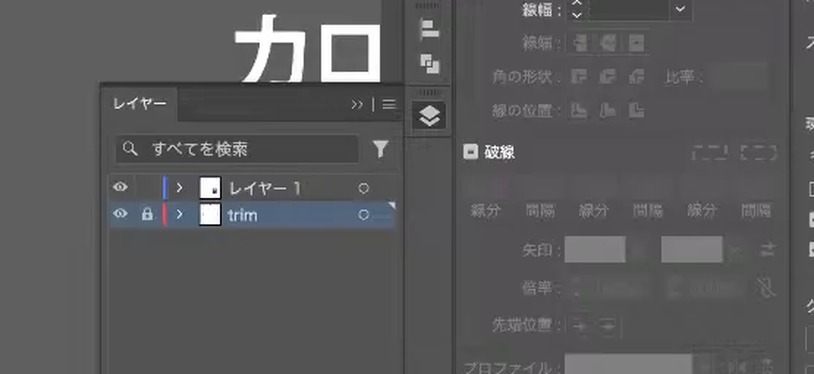The height and width of the screenshot is (374, 814).
Task: Select the projecting cap stroke icon
Action: [636, 44]
